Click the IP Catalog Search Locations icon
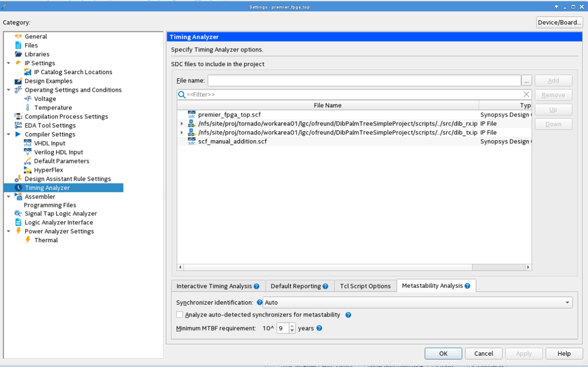Image resolution: width=588 pixels, height=367 pixels. tap(28, 72)
